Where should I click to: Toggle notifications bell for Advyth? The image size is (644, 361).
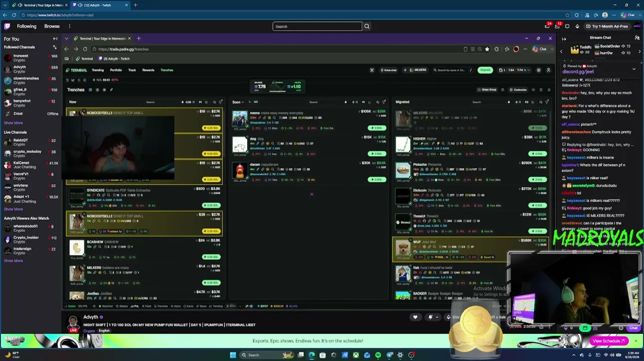point(430,317)
